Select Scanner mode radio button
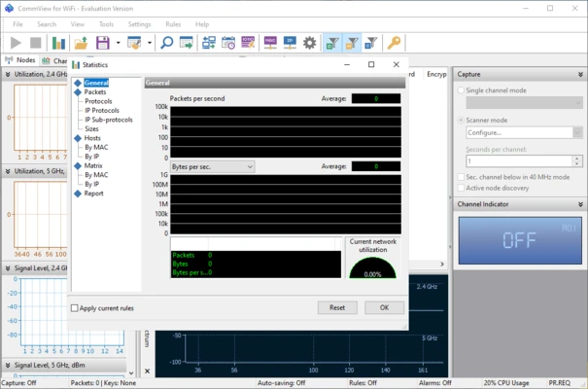 click(462, 120)
